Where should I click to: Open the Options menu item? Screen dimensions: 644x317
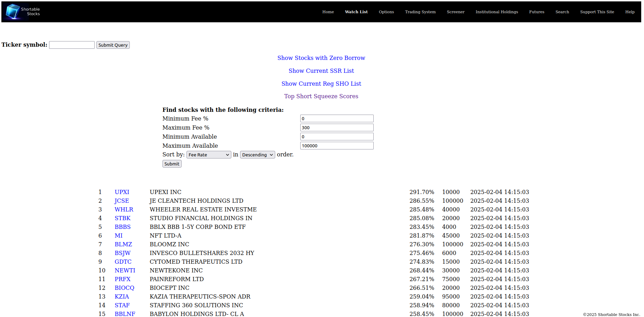pyautogui.click(x=386, y=12)
